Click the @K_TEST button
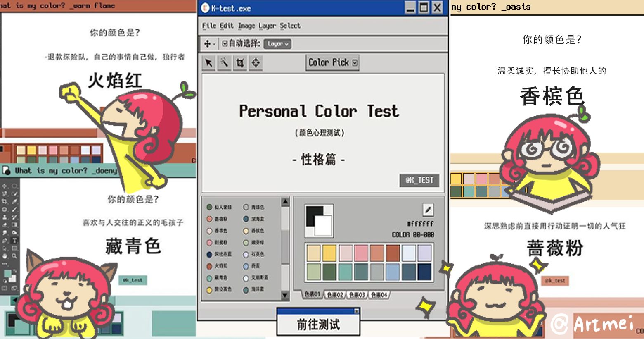This screenshot has width=644, height=339. pyautogui.click(x=419, y=180)
